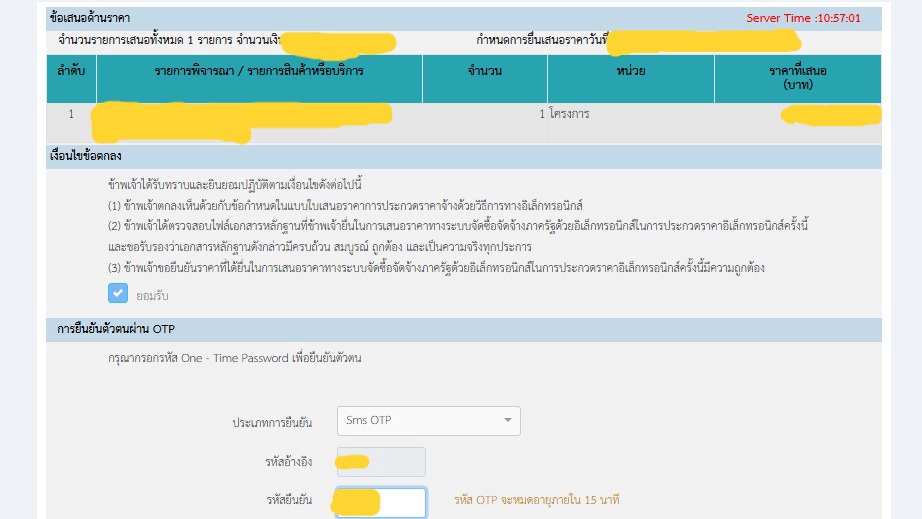Click the ประเภทการยืนยัน dropdown arrow

508,420
